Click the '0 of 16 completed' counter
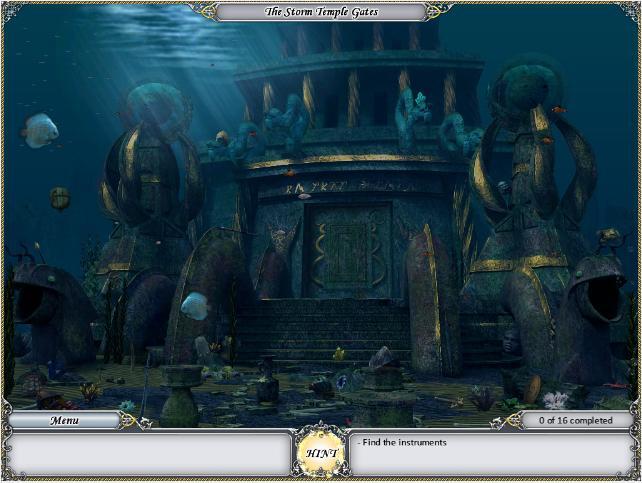 tap(576, 420)
